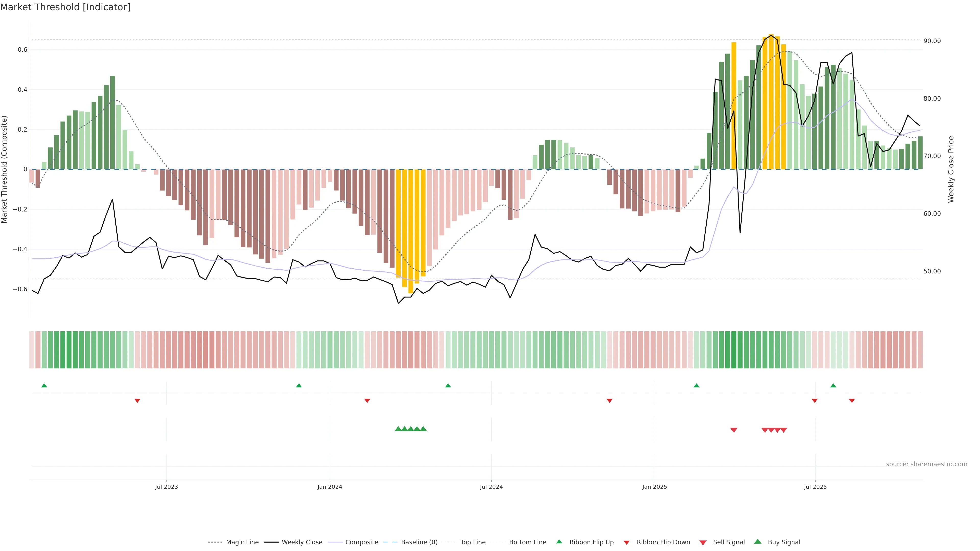This screenshot has height=551, width=980.
Task: Toggle the Top Line legend entry
Action: click(x=473, y=542)
